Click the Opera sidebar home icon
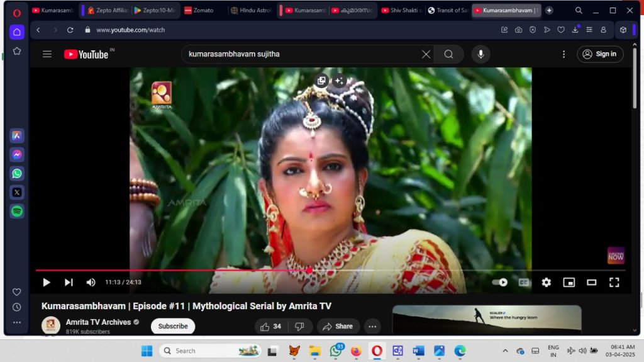The image size is (644, 362). [x=17, y=32]
